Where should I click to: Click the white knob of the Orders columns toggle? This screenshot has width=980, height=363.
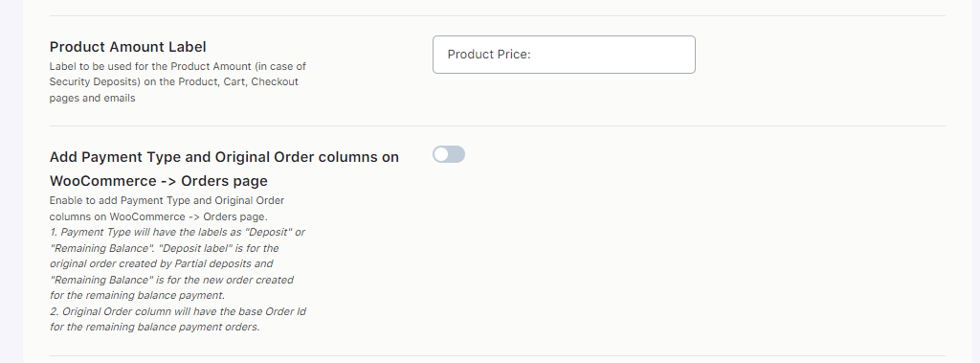click(441, 154)
